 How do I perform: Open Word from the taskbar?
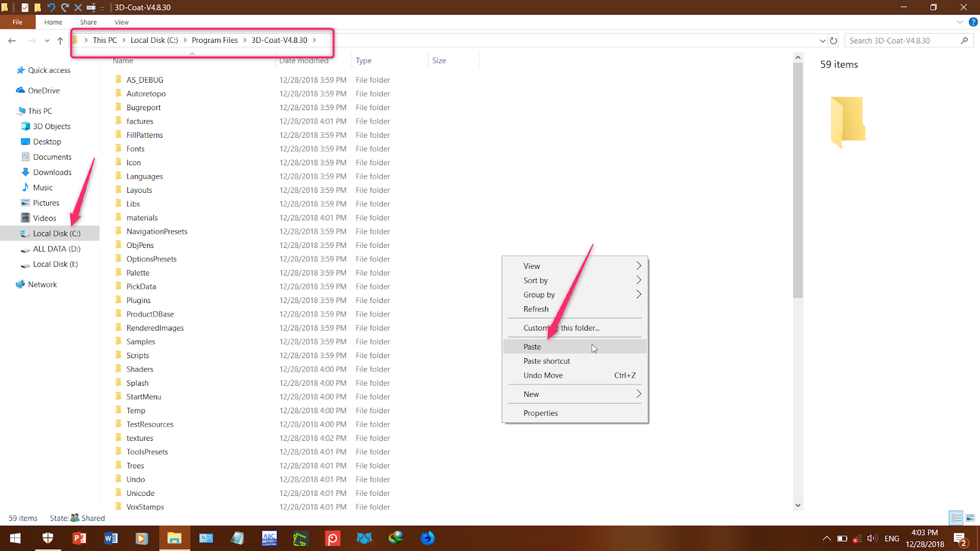111,538
